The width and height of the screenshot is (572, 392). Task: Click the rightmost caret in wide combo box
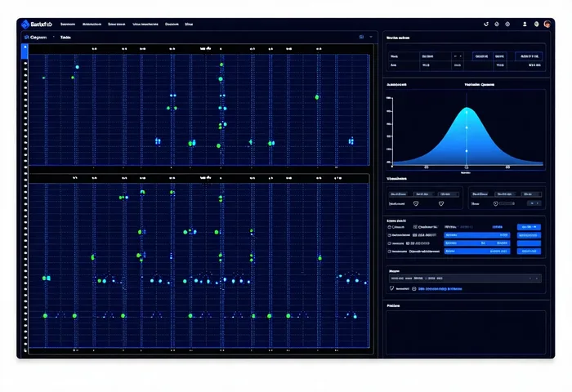pyautogui.click(x=537, y=278)
